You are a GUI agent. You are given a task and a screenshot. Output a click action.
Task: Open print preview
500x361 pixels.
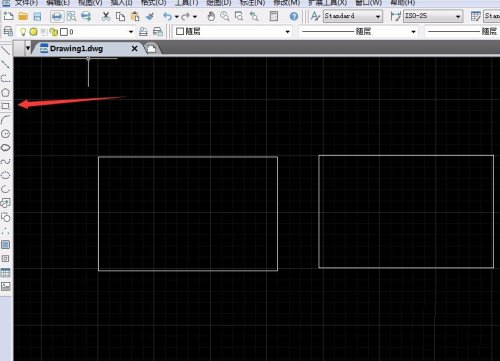click(x=71, y=16)
